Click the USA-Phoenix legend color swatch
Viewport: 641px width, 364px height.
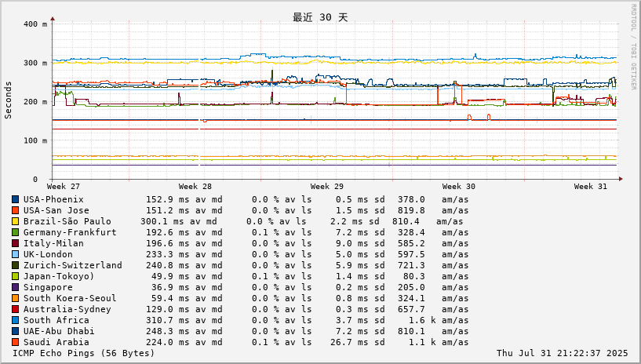(x=15, y=199)
